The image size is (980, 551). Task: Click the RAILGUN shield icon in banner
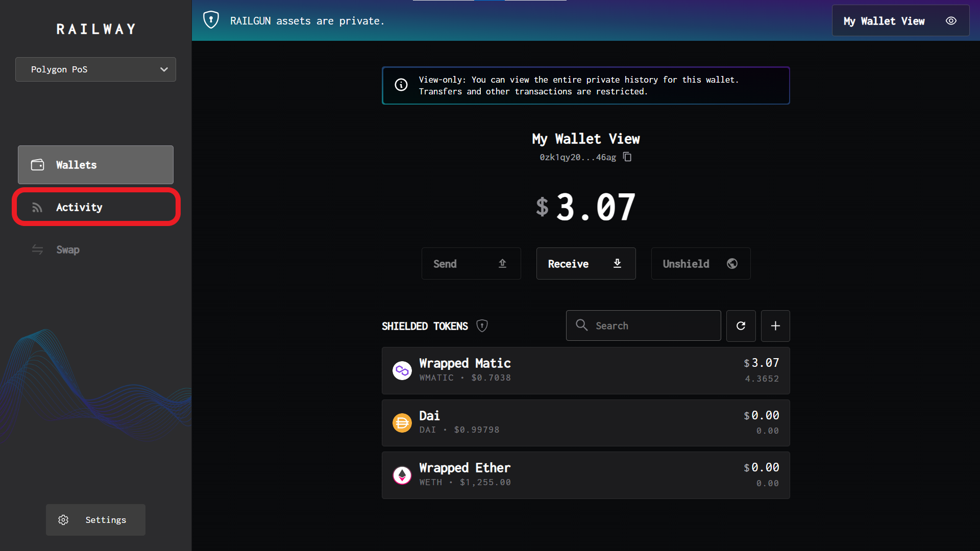[211, 20]
